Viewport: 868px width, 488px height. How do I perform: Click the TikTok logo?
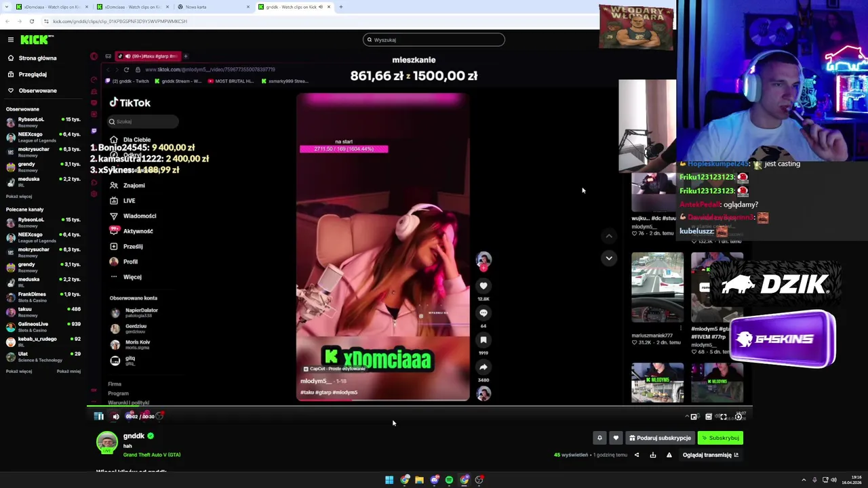point(130,103)
